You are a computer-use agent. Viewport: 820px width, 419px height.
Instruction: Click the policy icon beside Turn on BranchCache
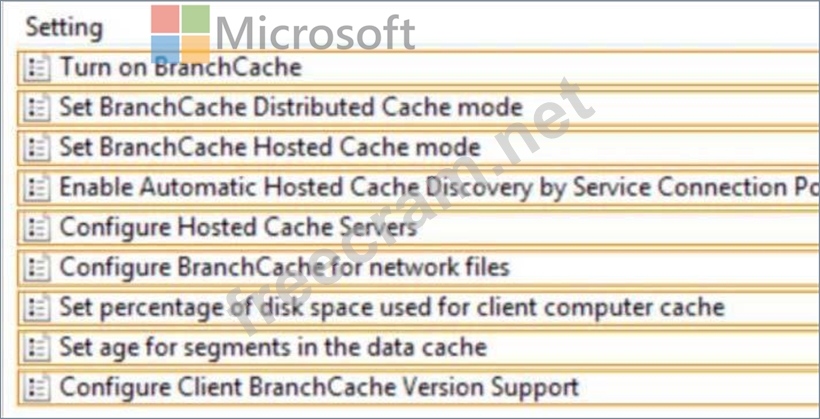[37, 68]
